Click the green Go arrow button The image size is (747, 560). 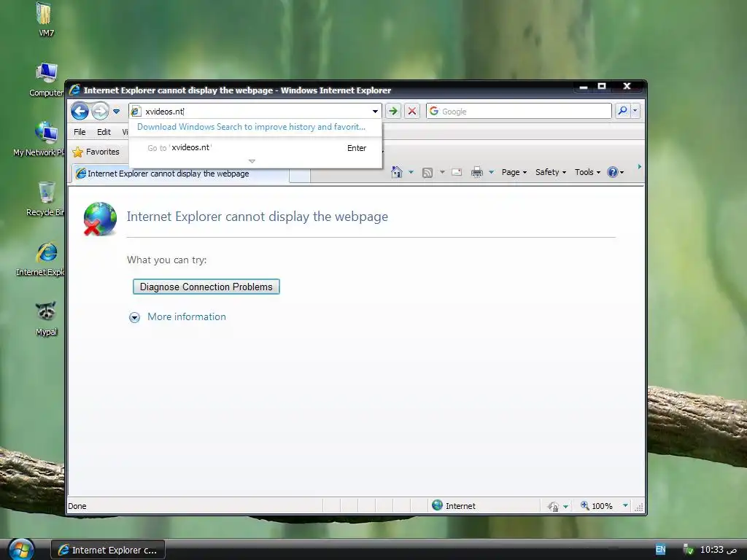393,112
